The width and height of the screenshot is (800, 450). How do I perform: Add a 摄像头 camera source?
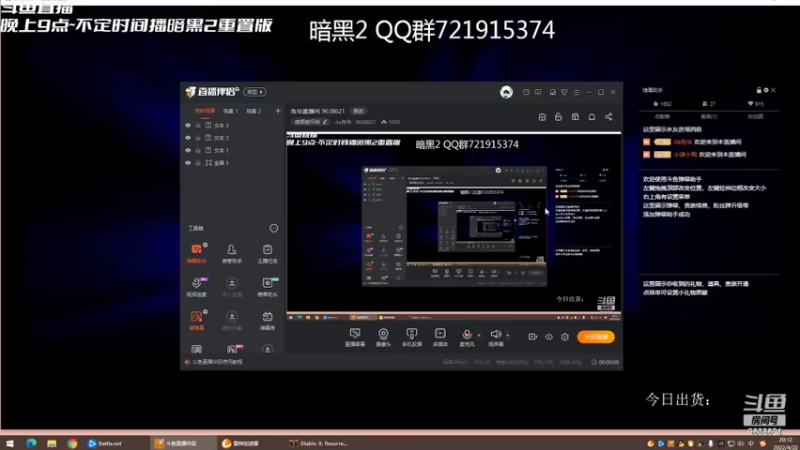coord(383,337)
